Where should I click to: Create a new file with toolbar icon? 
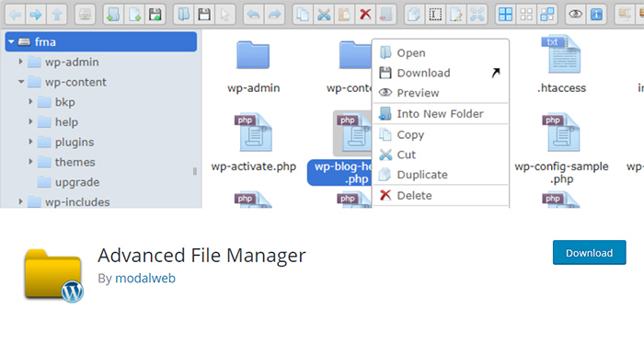tap(134, 15)
